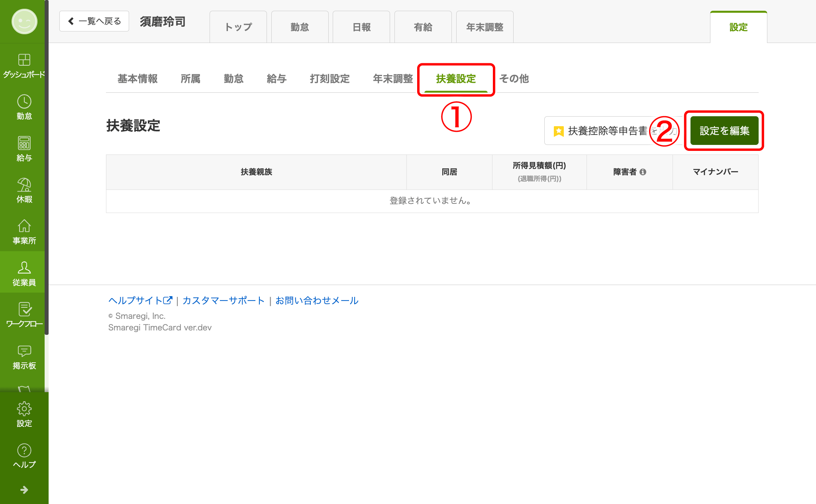Expand the sidebar with the arrow
Screen dimensions: 816x504
[24, 490]
